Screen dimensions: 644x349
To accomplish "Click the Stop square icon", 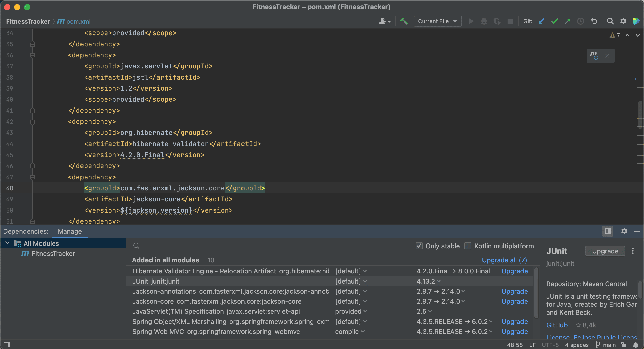I will pyautogui.click(x=510, y=21).
